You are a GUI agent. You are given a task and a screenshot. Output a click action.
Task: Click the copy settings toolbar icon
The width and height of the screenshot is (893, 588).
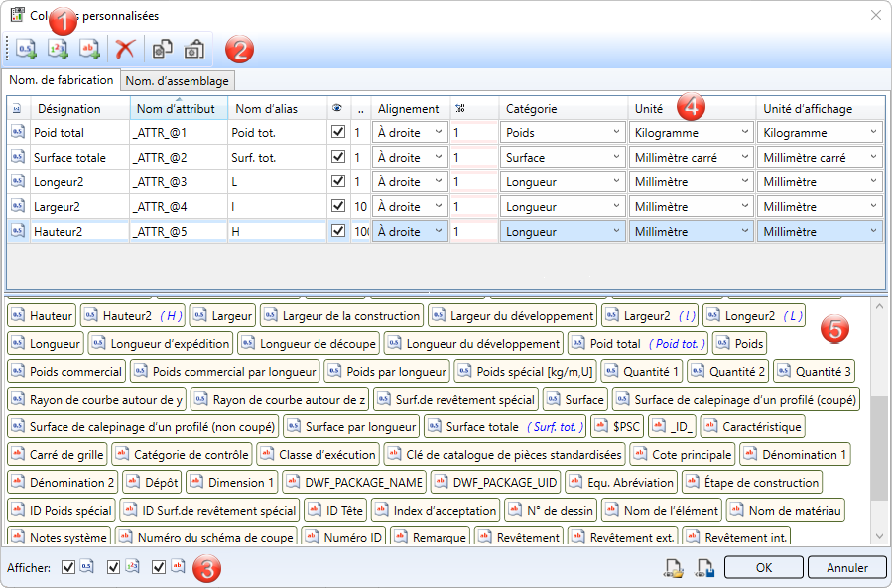point(163,49)
